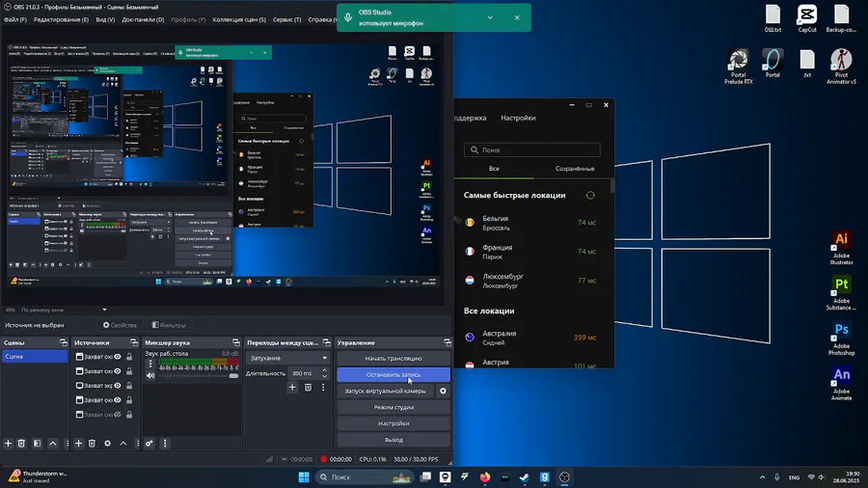Image resolution: width=868 pixels, height=488 pixels.
Task: Refresh the fastest locations list in VPN window
Action: [590, 196]
